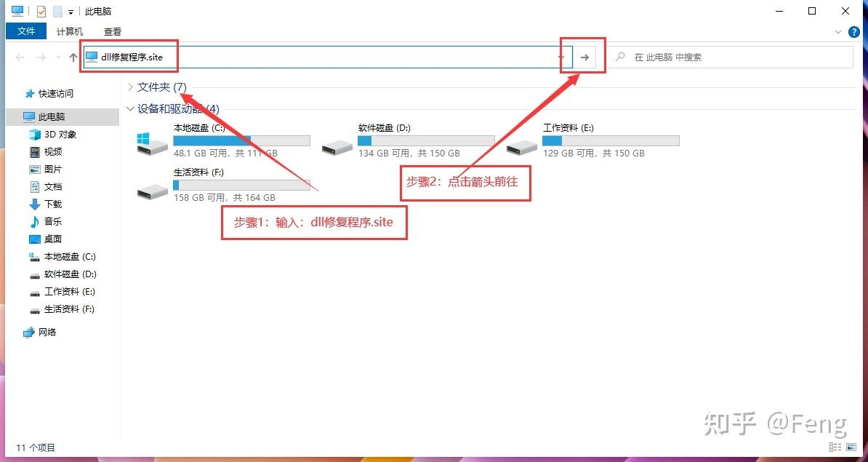Switch to the 查看 (View) tab
Image resolution: width=868 pixels, height=462 pixels.
point(111,31)
